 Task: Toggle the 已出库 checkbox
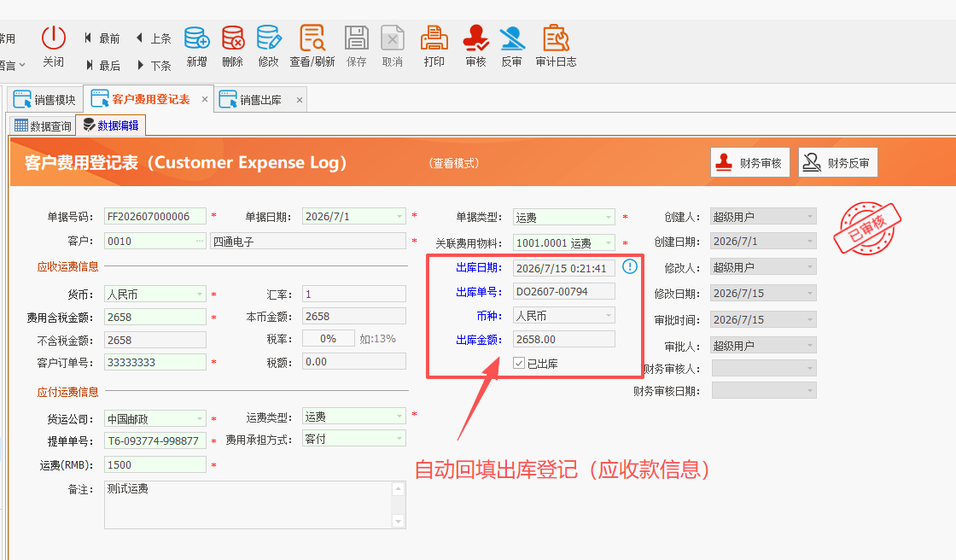point(519,363)
